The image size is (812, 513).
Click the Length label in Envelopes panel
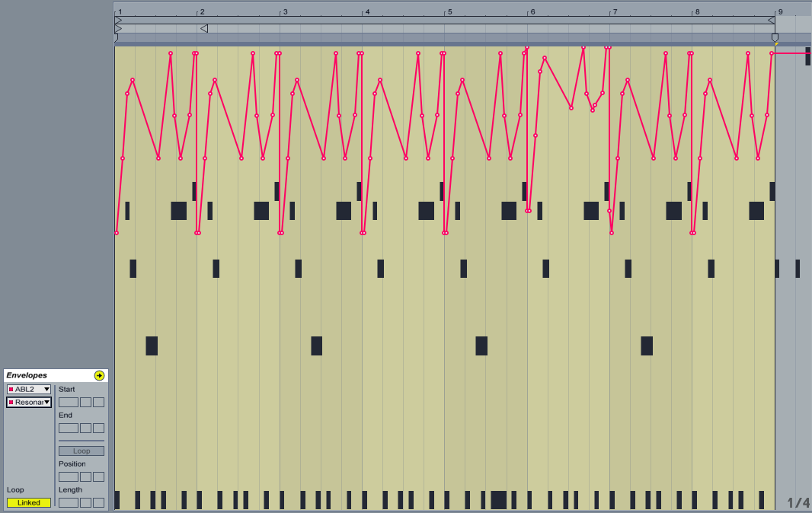point(70,489)
